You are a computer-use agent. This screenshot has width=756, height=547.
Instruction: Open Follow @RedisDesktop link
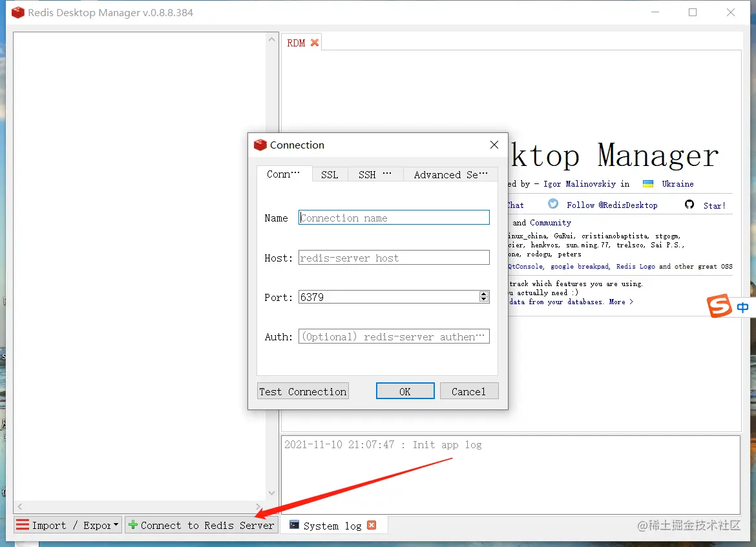[x=612, y=205]
